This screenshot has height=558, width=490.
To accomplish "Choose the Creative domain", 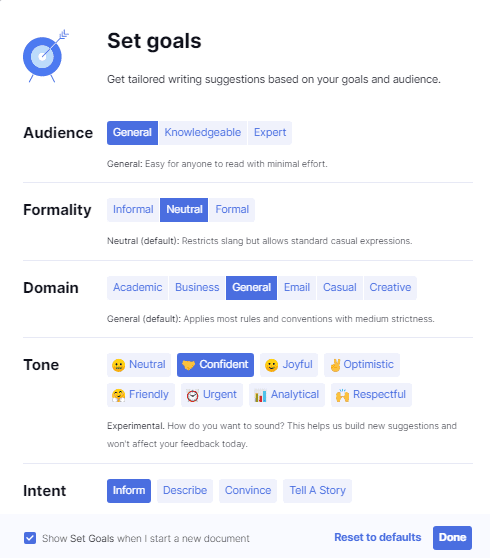I will pos(390,288).
